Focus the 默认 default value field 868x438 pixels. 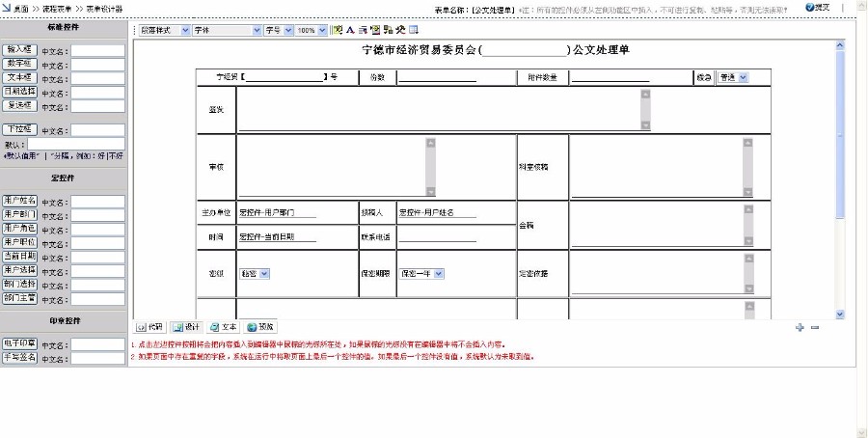coord(76,144)
